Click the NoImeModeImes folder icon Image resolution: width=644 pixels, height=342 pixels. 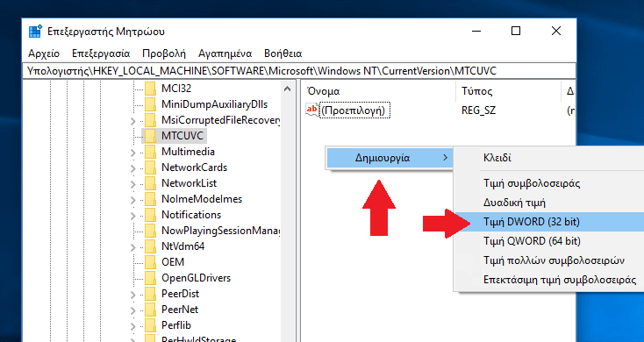tap(151, 199)
